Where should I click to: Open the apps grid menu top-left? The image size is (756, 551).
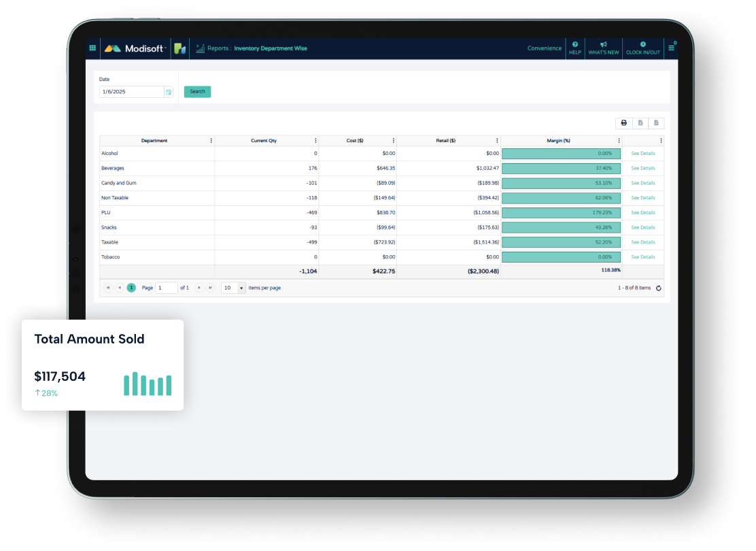click(92, 48)
